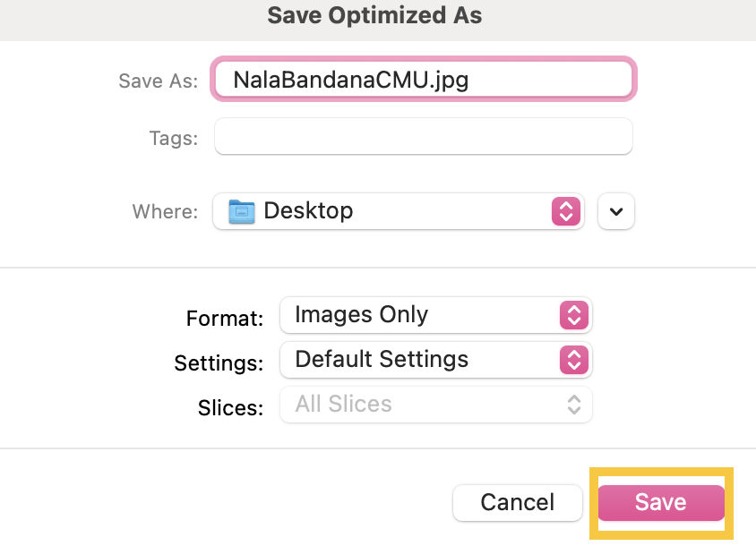Image resolution: width=756 pixels, height=546 pixels.
Task: Click the "Tags:" label text
Action: point(174,138)
